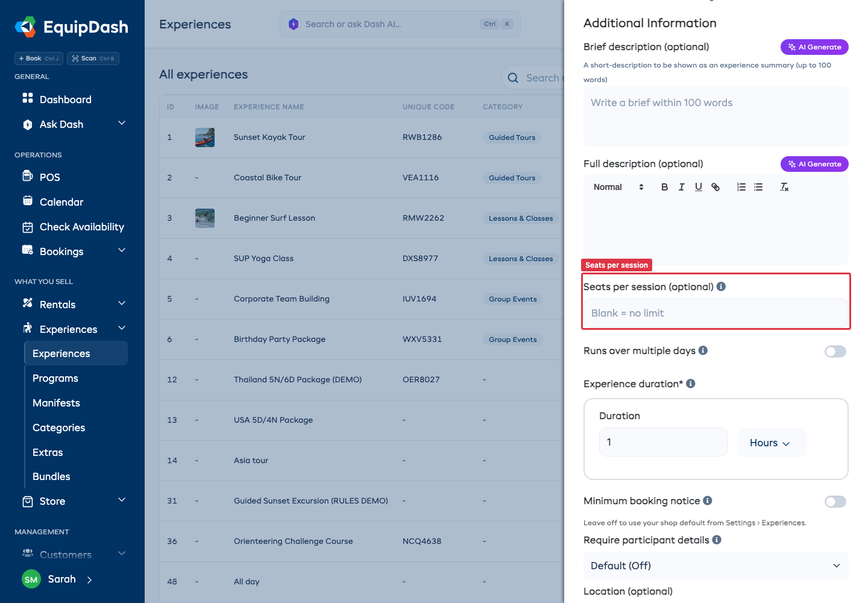This screenshot has width=868, height=603.
Task: Click info icon beside Runs over multiple days
Action: click(x=703, y=350)
